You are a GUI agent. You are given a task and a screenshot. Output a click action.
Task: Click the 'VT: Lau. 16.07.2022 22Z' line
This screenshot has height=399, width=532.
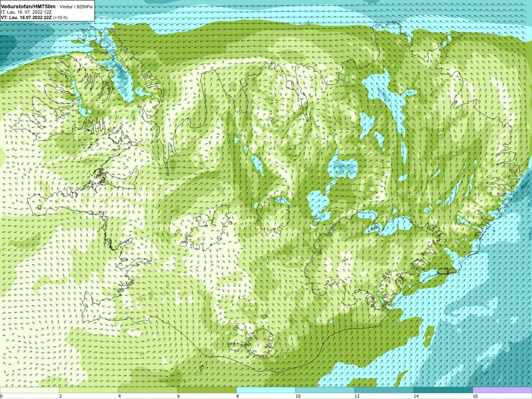coord(26,18)
